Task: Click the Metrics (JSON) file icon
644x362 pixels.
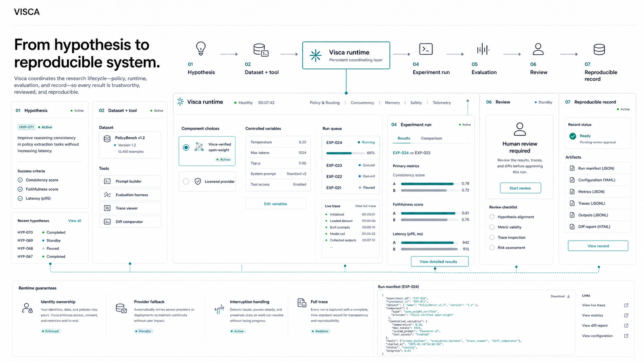Action: click(572, 192)
